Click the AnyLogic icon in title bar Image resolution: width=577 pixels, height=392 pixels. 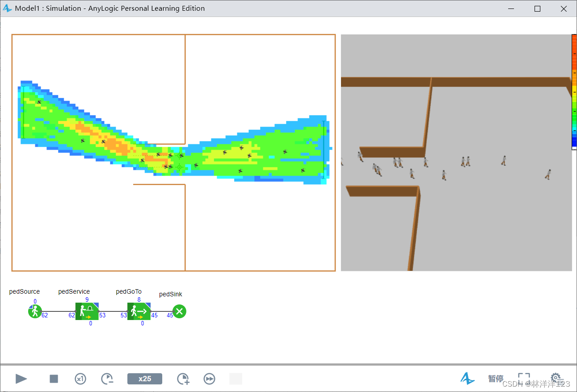click(x=8, y=8)
